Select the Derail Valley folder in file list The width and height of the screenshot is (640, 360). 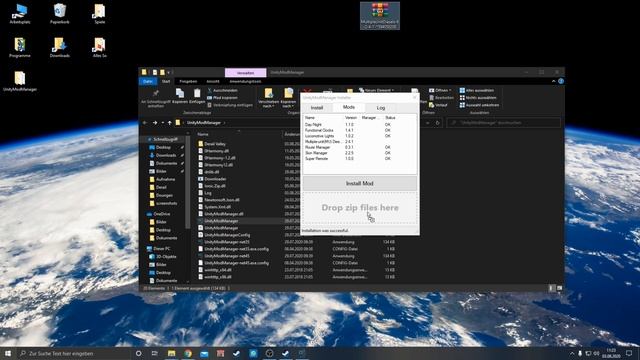215,144
